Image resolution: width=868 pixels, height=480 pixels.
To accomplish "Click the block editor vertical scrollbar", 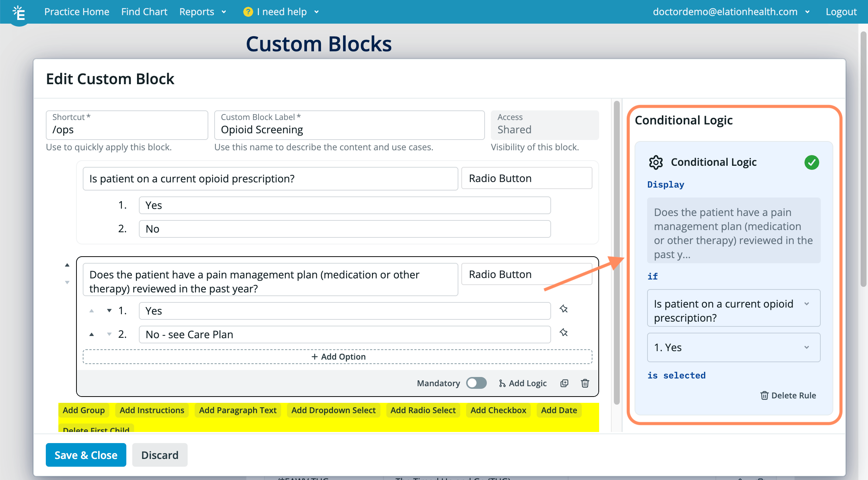I will [616, 253].
